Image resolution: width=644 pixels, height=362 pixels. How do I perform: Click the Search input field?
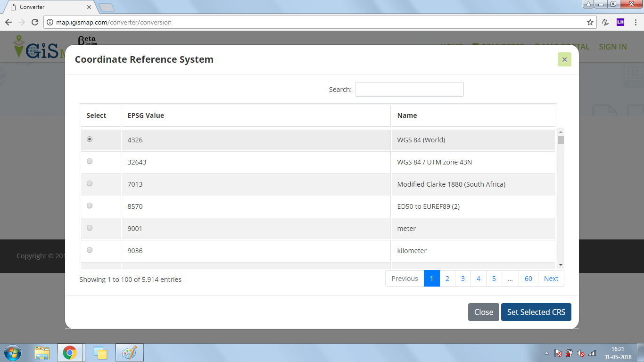pos(409,89)
